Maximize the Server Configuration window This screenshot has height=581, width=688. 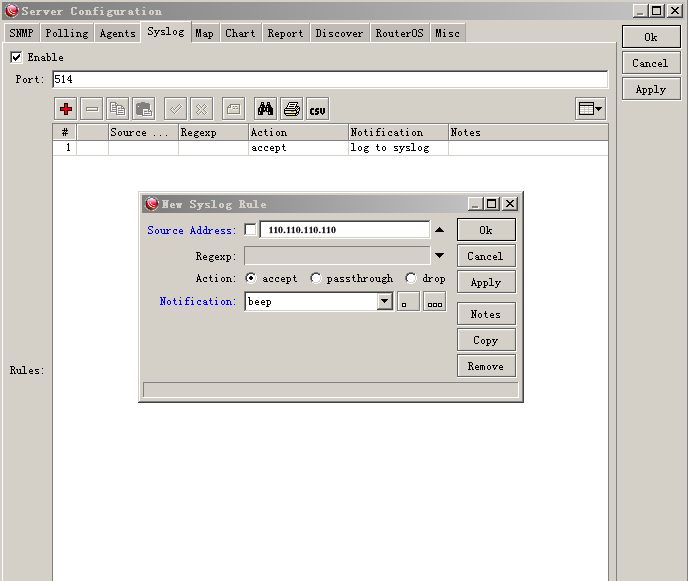click(657, 11)
